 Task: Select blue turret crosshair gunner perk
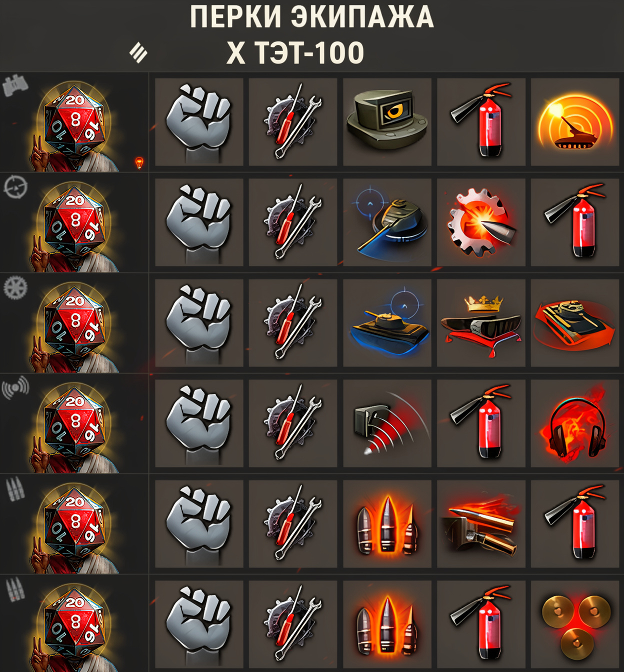click(387, 222)
